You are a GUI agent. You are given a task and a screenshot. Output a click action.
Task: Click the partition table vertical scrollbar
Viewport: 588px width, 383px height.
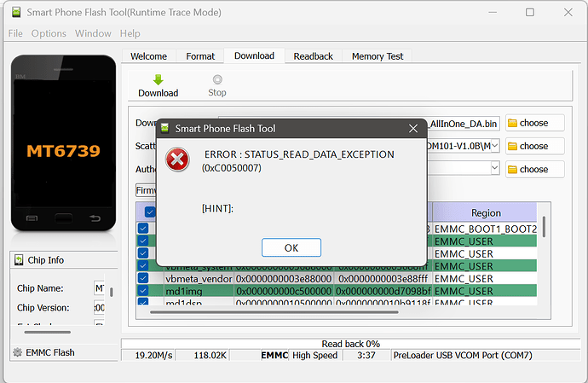coord(545,230)
